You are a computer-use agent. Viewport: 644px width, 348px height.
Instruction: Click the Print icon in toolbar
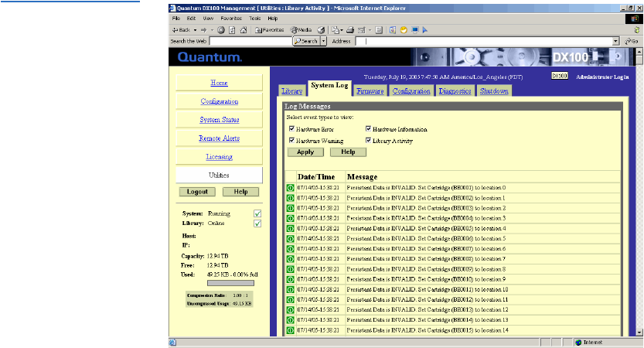350,29
